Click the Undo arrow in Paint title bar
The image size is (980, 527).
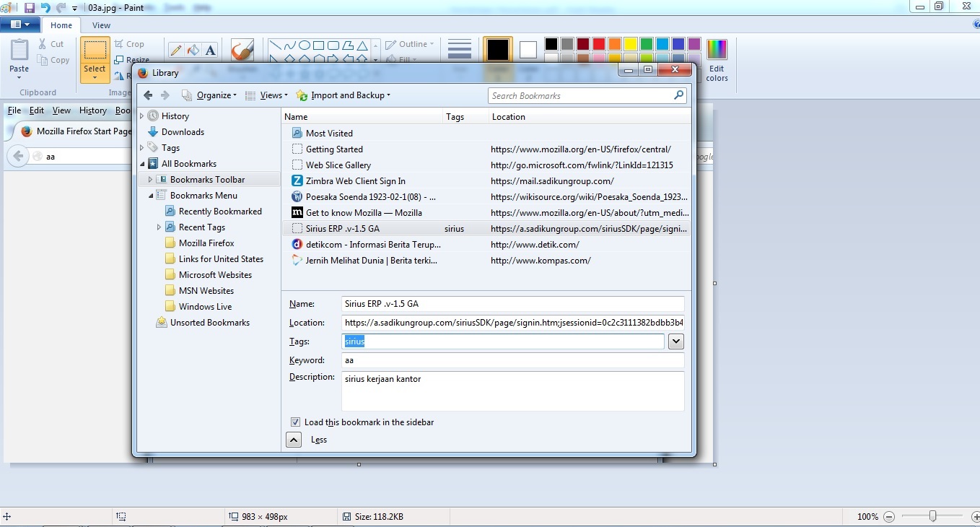[x=45, y=7]
